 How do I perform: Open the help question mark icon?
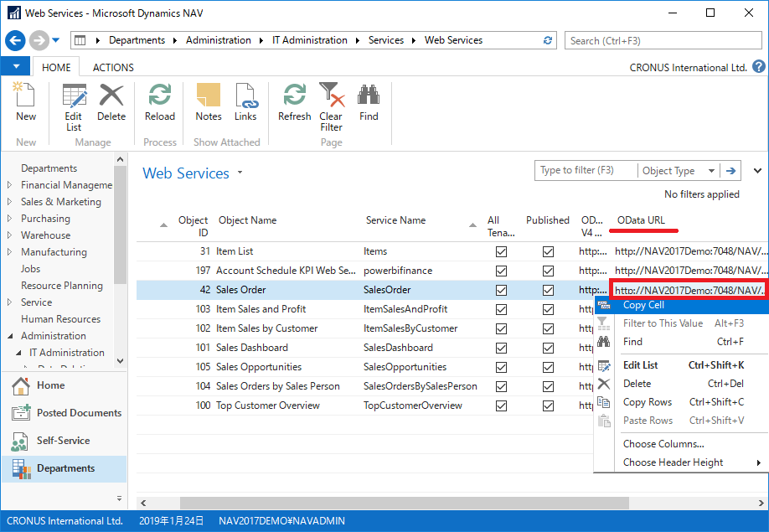(758, 67)
